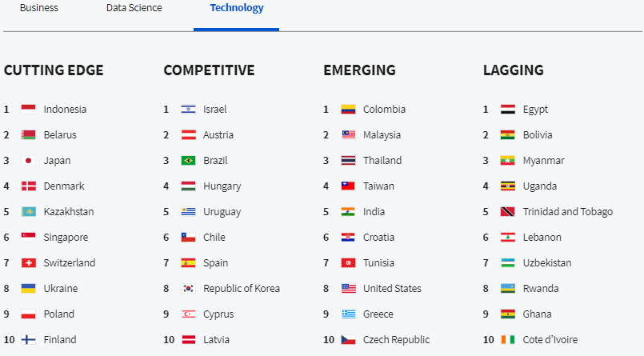Click the Colombia flag icon
This screenshot has width=644, height=356.
pos(348,110)
